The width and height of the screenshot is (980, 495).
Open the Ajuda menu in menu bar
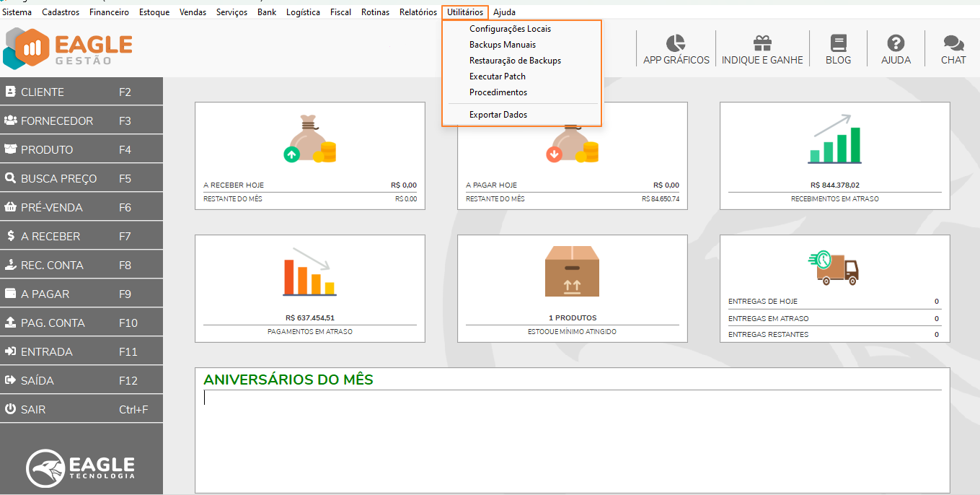(504, 12)
